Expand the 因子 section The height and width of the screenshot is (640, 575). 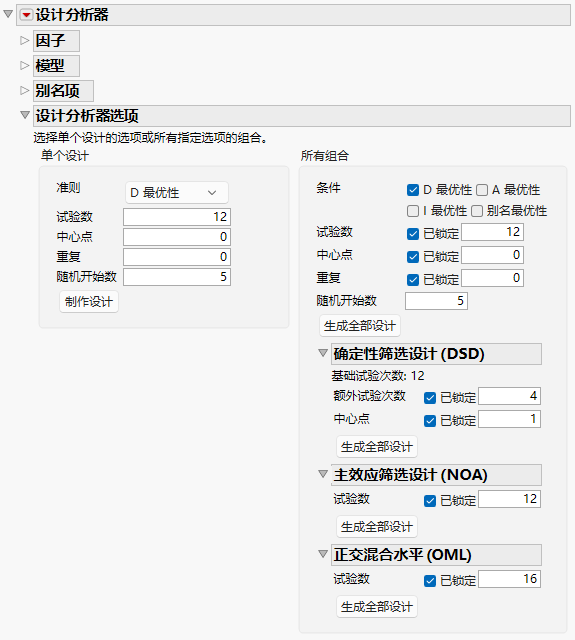pos(24,40)
